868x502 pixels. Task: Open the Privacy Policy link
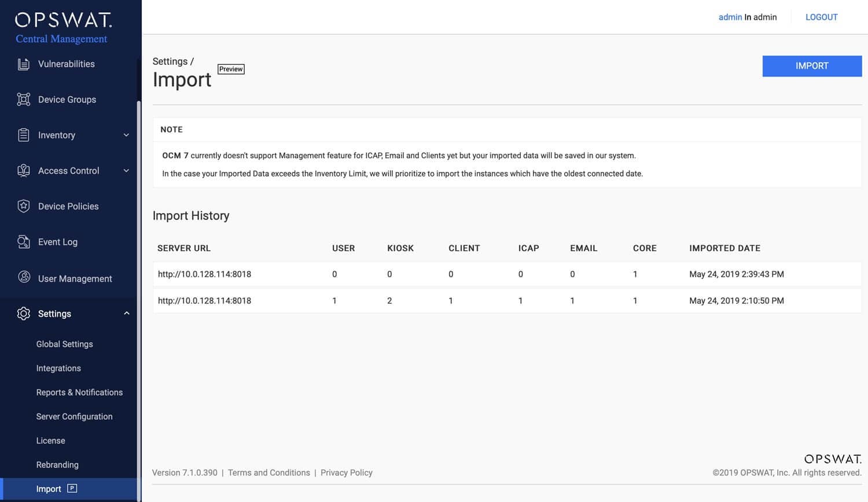click(x=347, y=472)
